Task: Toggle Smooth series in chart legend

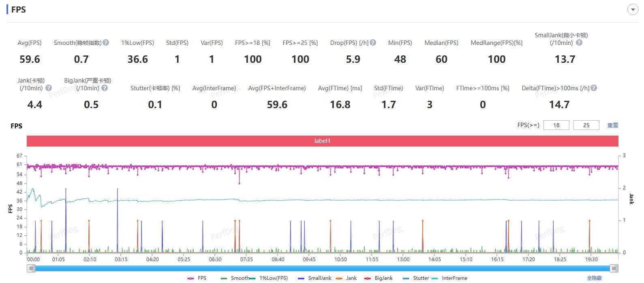Action: tap(235, 278)
